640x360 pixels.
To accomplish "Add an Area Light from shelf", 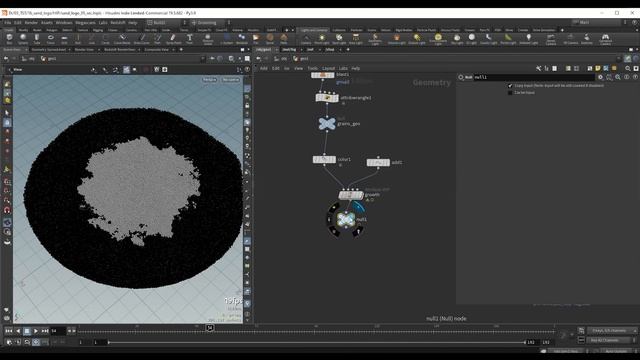I will click(x=356, y=39).
